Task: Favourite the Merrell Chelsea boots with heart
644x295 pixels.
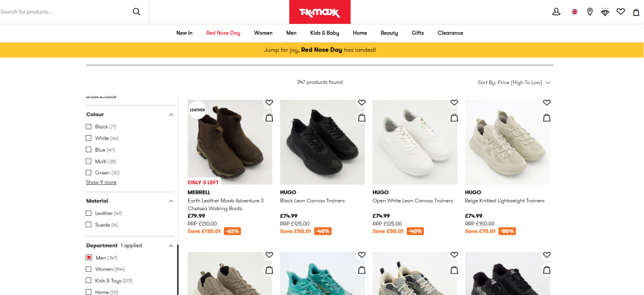Action: click(269, 103)
